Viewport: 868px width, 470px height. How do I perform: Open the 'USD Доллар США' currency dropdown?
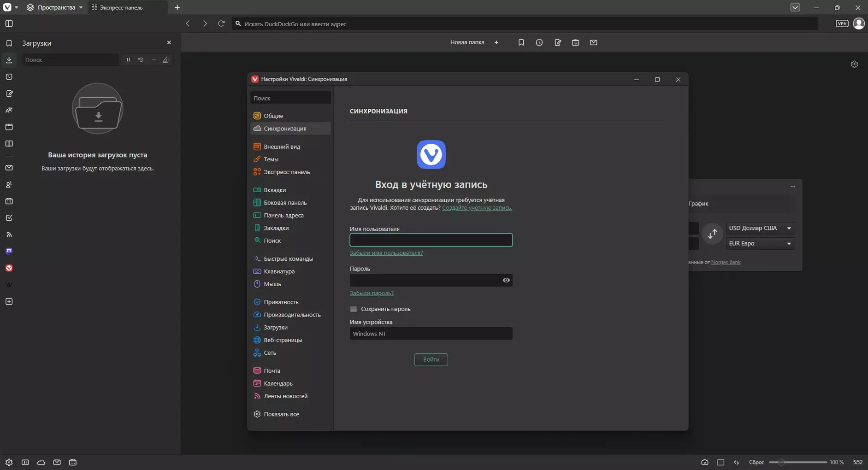click(x=760, y=228)
